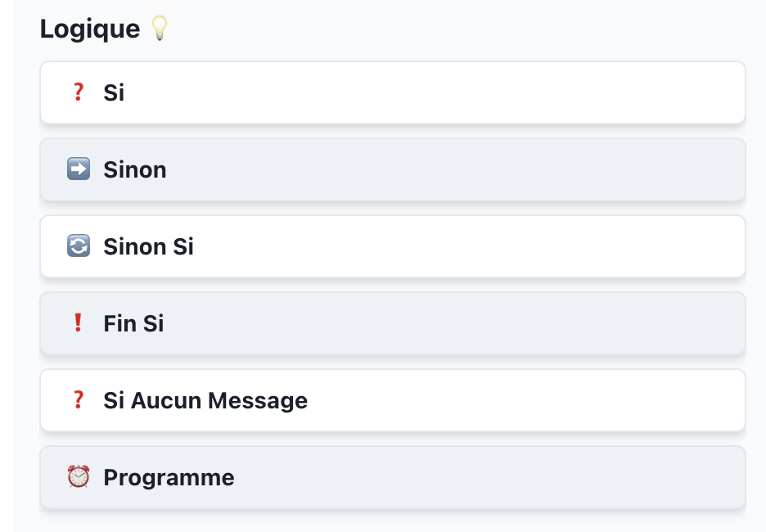Click the alarm clock icon beside Programme
This screenshot has height=532, width=766.
coord(79,477)
